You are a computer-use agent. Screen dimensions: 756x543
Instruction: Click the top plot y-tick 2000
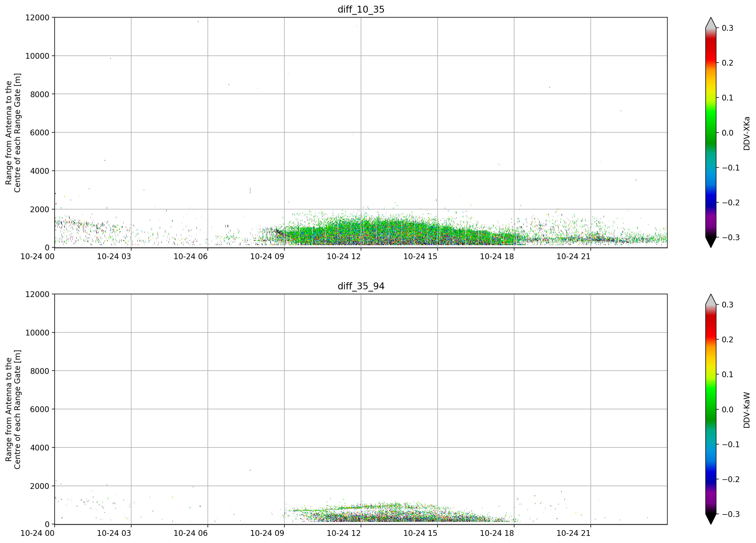40,209
